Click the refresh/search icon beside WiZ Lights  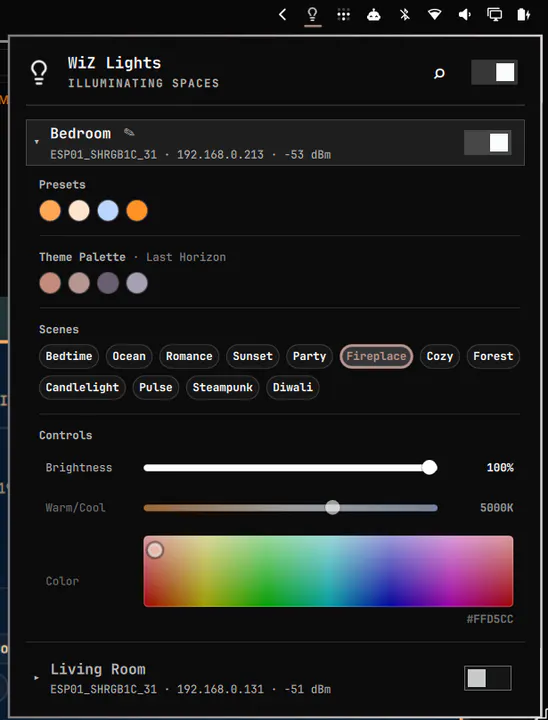click(439, 73)
